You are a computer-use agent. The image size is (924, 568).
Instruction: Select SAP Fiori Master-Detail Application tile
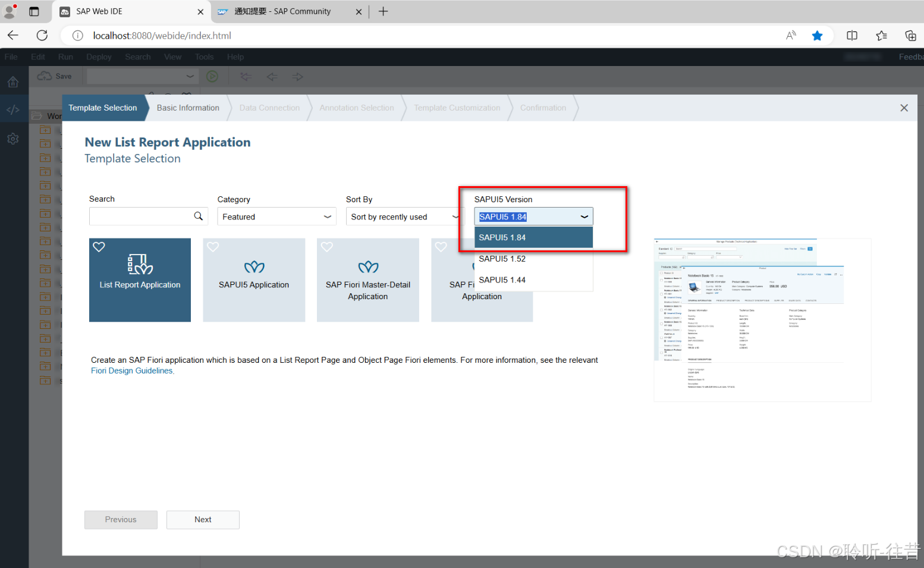click(x=368, y=280)
